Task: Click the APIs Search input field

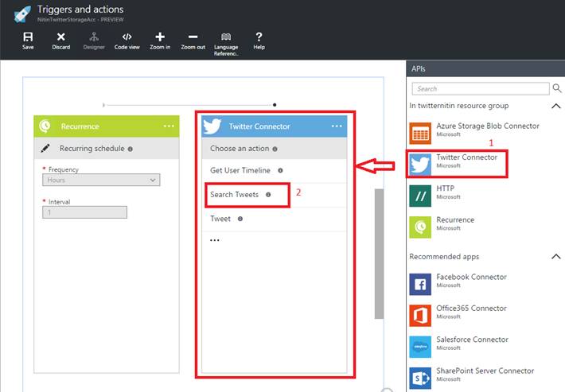Action: click(481, 88)
